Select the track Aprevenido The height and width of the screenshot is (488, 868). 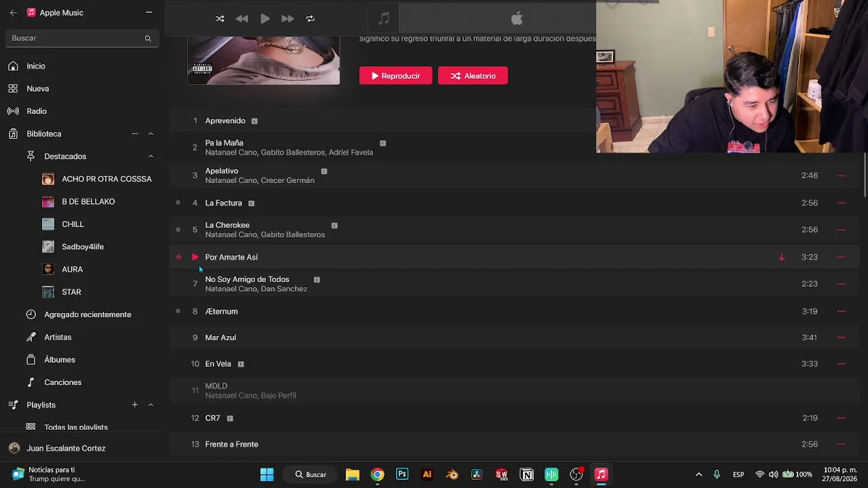(x=225, y=121)
